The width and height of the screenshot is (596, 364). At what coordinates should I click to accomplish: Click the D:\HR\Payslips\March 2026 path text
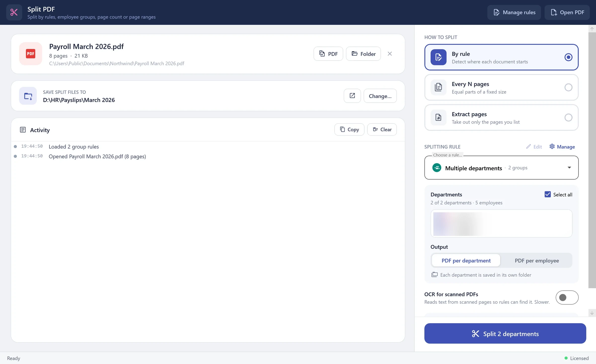tap(79, 100)
